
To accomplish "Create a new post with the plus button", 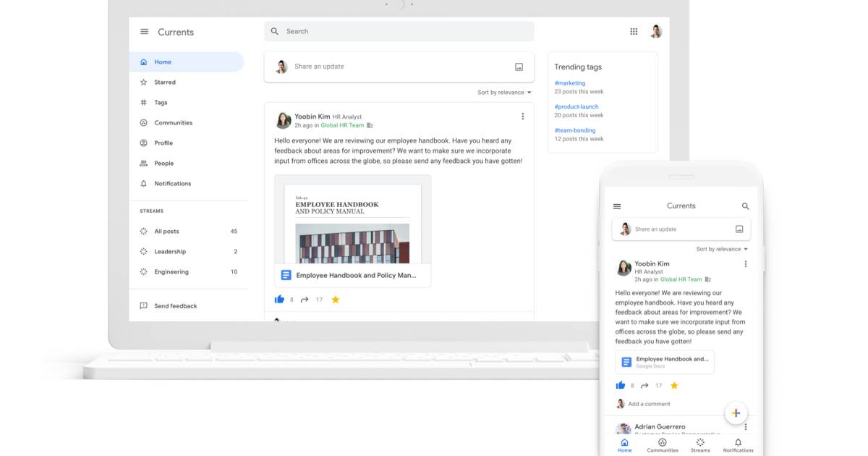I will click(736, 413).
